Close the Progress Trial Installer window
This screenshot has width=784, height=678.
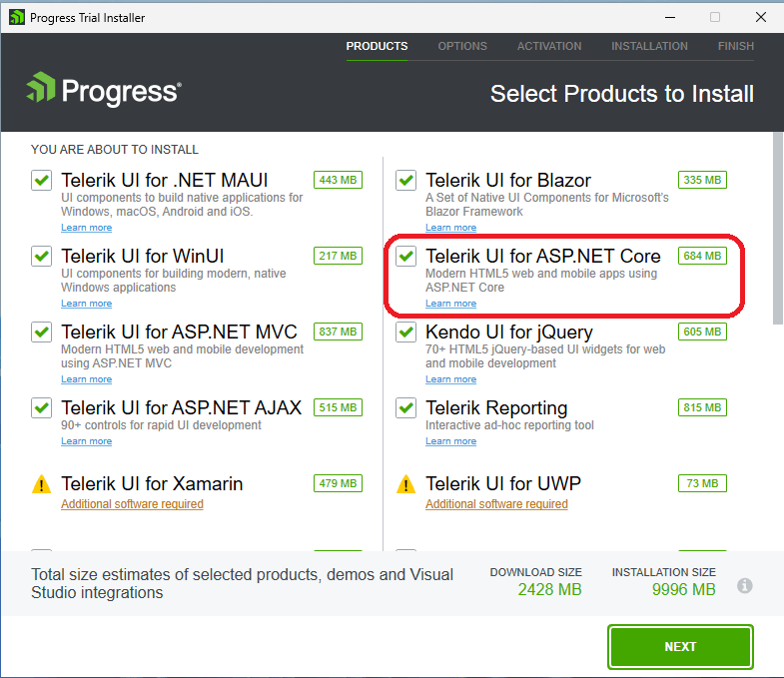point(760,18)
